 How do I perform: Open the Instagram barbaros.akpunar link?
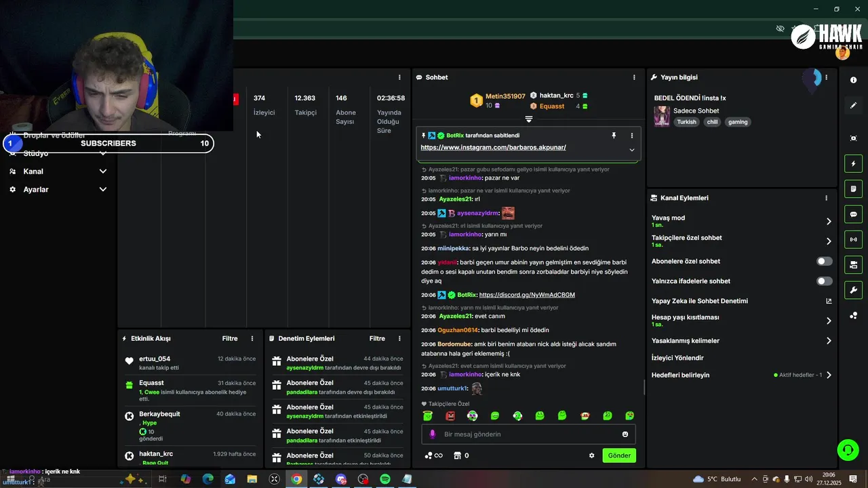point(493,147)
